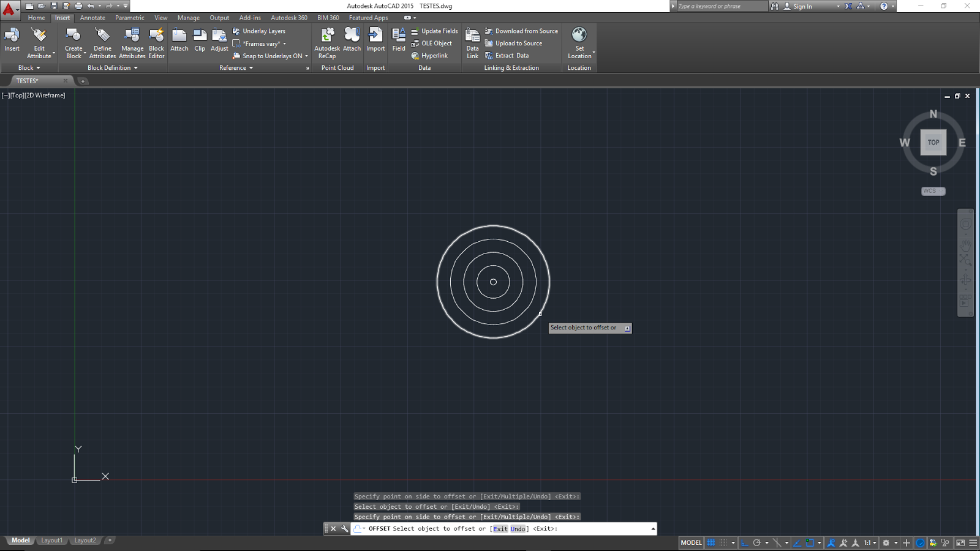Expand the Block Definition panel

tap(135, 67)
